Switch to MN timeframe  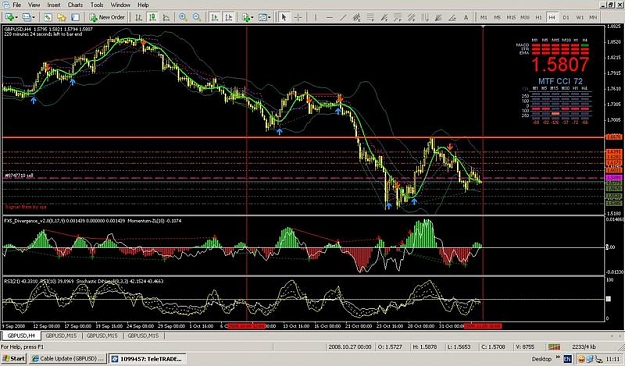[x=593, y=17]
